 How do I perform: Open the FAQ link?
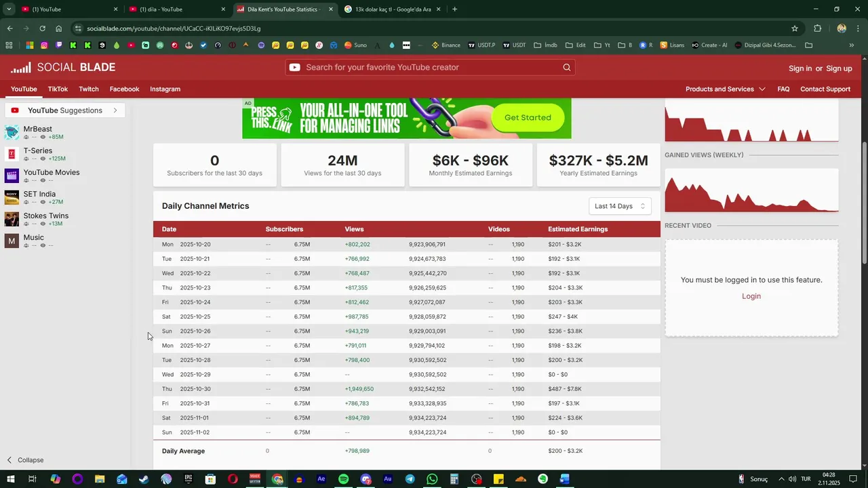(783, 89)
